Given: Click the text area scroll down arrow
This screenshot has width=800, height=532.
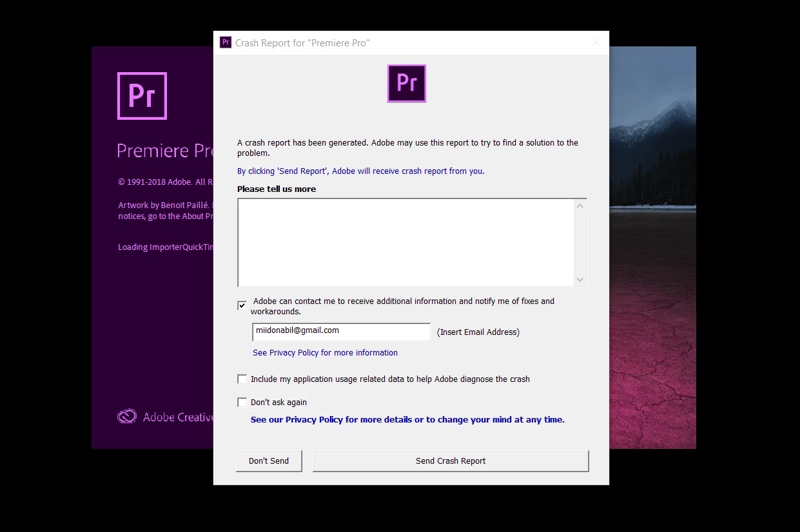Looking at the screenshot, I should click(x=580, y=280).
